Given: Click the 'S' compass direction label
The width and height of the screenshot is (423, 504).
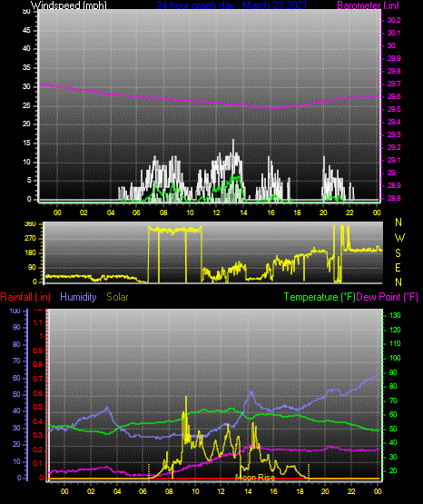Looking at the screenshot, I should pos(398,253).
